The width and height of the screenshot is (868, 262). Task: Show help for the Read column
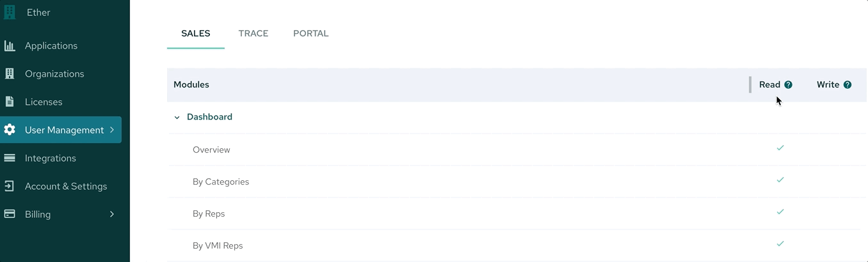[789, 84]
